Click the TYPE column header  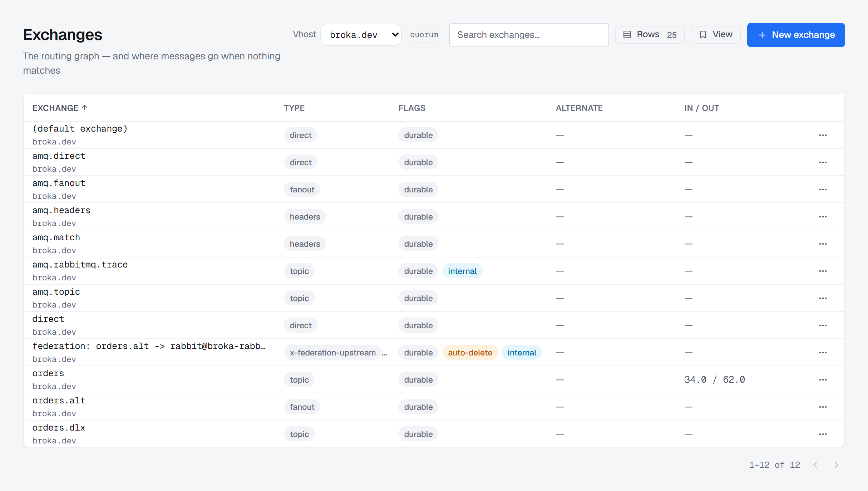(x=294, y=108)
